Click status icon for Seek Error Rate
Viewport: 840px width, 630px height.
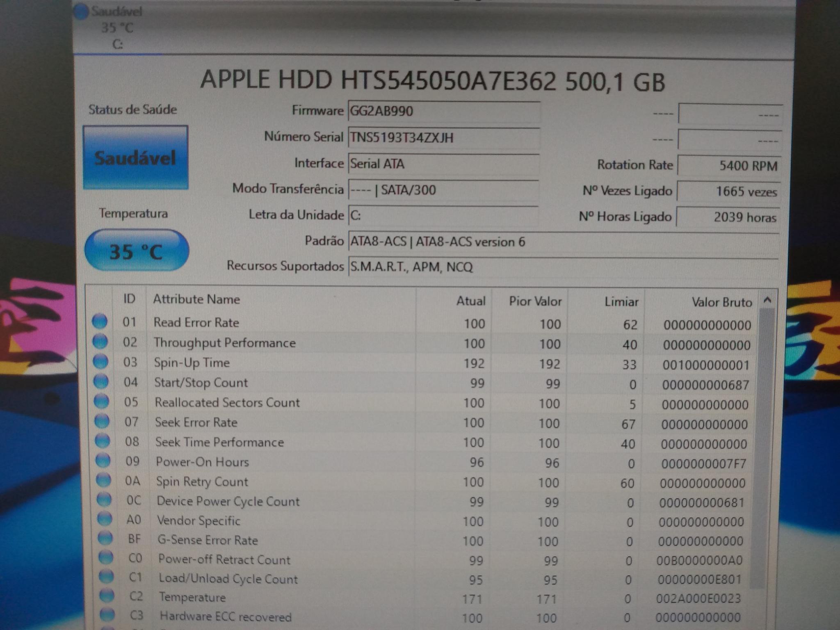[x=102, y=422]
